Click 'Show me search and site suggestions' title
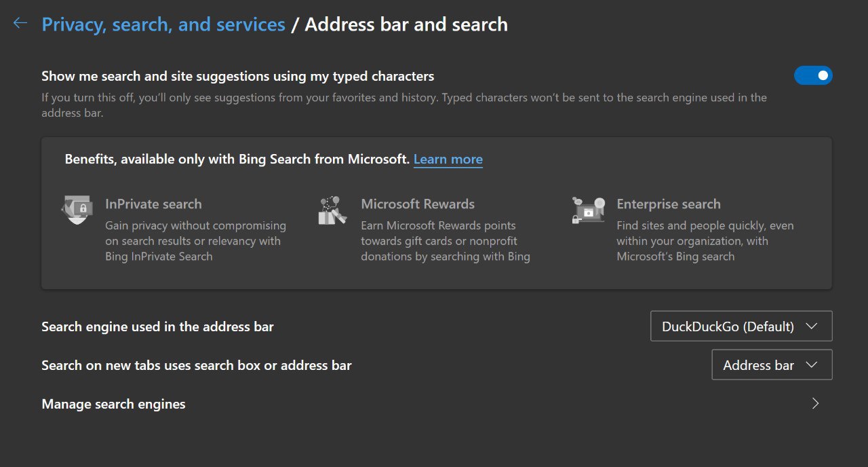Viewport: 868px width, 467px height. tap(238, 76)
